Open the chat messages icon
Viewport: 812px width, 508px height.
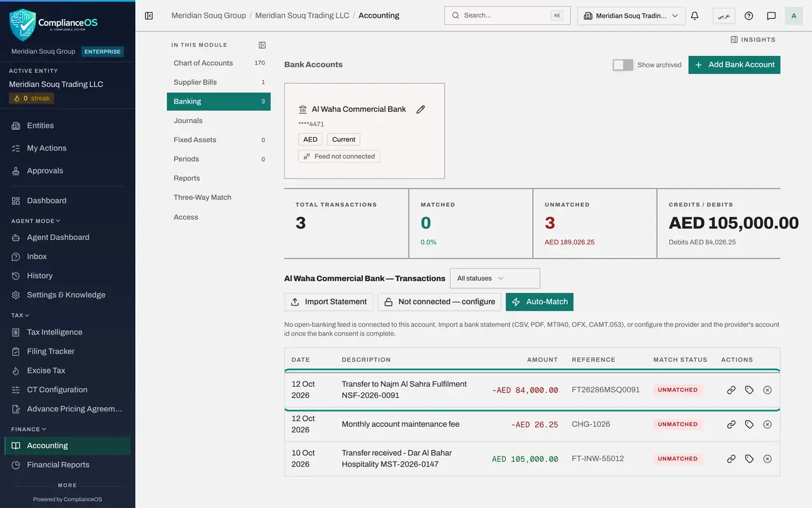pyautogui.click(x=771, y=16)
